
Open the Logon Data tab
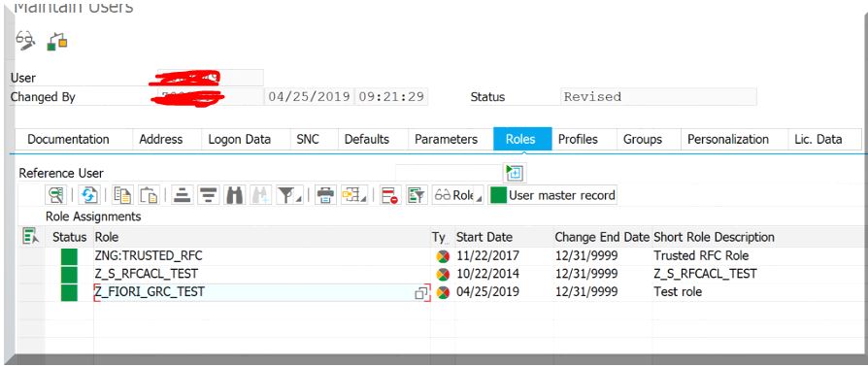pos(239,140)
